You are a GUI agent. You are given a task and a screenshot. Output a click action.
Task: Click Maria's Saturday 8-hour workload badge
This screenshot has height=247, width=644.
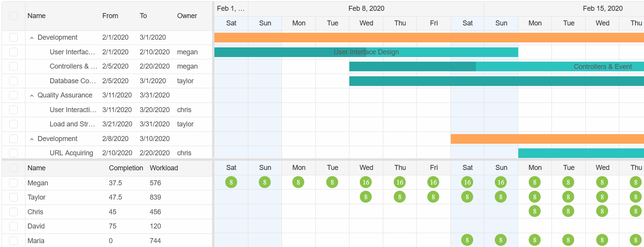467,240
